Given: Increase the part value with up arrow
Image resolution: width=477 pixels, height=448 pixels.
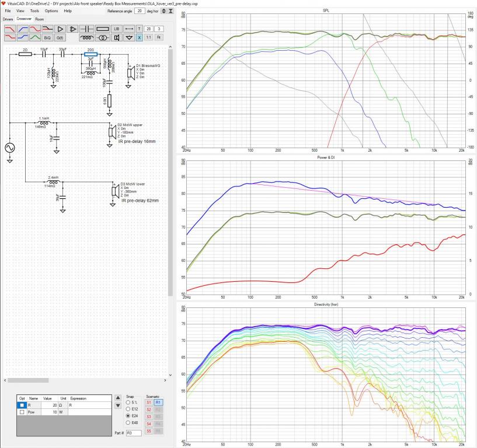Looking at the screenshot, I should [x=118, y=398].
